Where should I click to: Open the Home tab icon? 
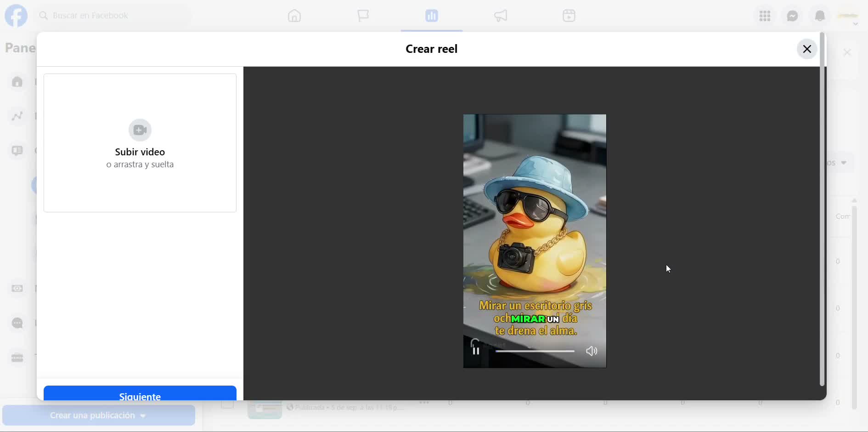point(294,16)
